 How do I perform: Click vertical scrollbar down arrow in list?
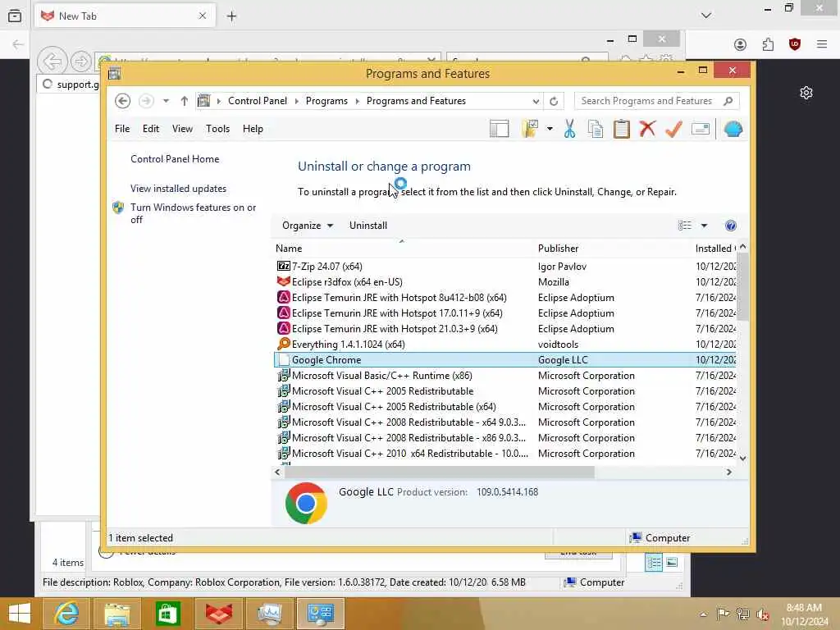[x=742, y=458]
